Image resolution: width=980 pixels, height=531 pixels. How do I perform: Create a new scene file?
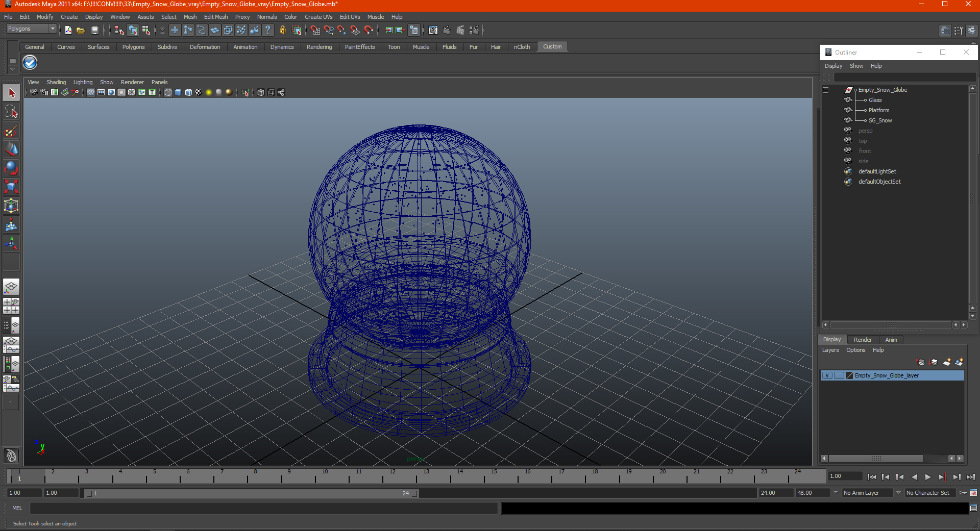click(68, 31)
